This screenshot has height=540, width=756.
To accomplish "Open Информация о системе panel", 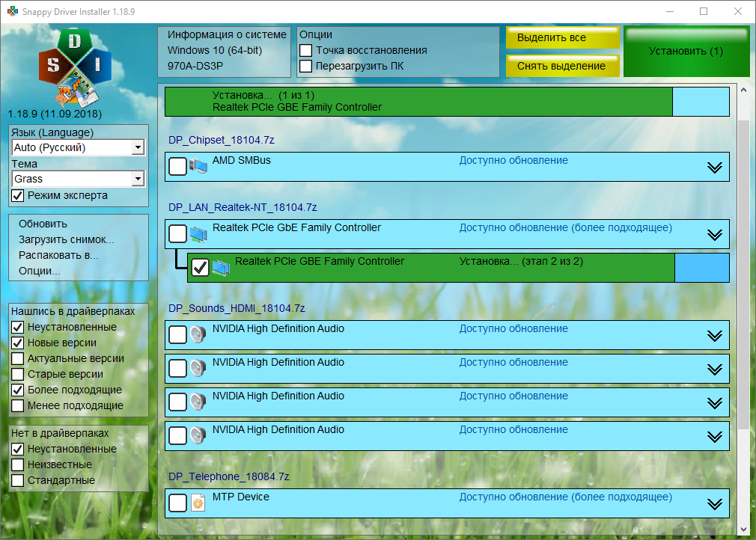I will coord(225,52).
